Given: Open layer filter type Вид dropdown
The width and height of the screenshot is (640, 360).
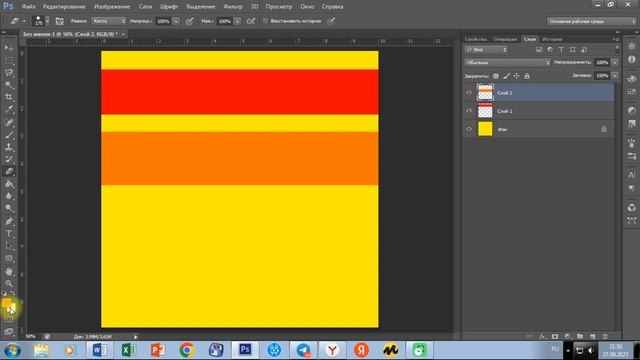Looking at the screenshot, I should point(486,49).
